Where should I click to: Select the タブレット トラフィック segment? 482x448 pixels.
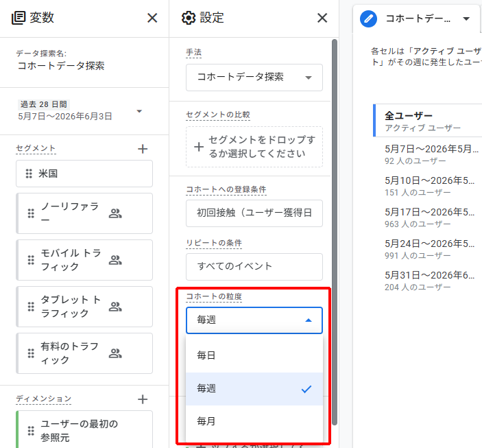point(84,307)
